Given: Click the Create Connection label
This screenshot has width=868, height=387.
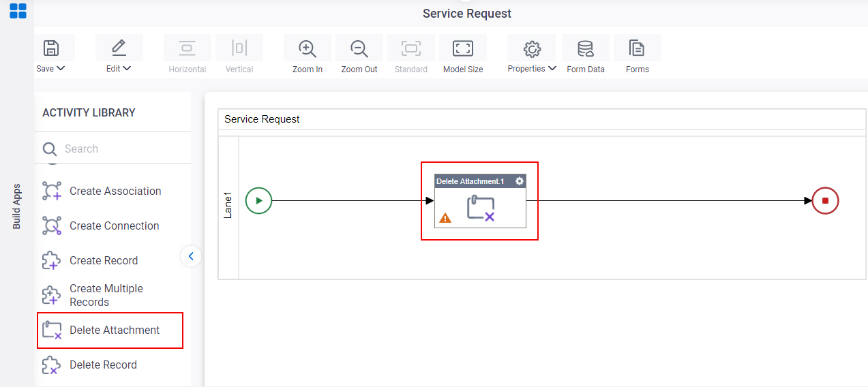Looking at the screenshot, I should (x=114, y=226).
